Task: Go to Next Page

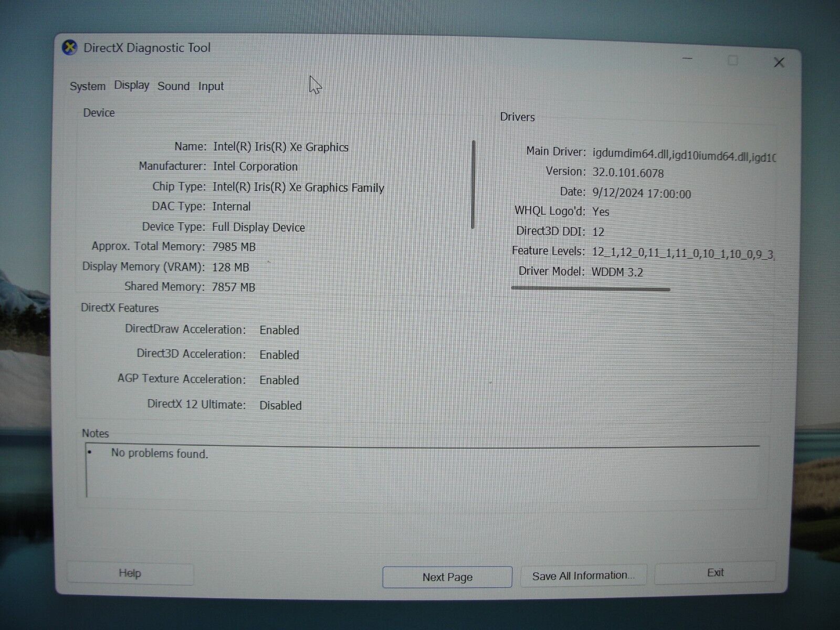Action: coord(447,577)
